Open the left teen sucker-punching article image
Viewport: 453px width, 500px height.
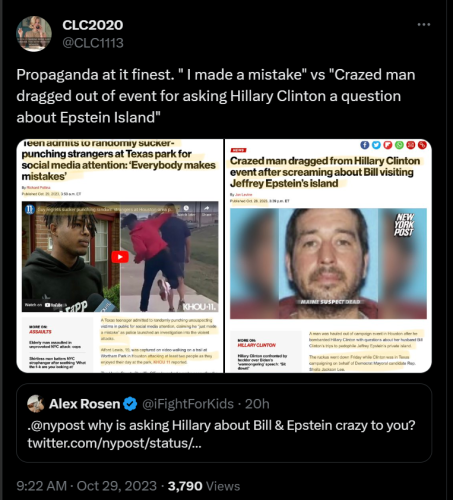120,256
